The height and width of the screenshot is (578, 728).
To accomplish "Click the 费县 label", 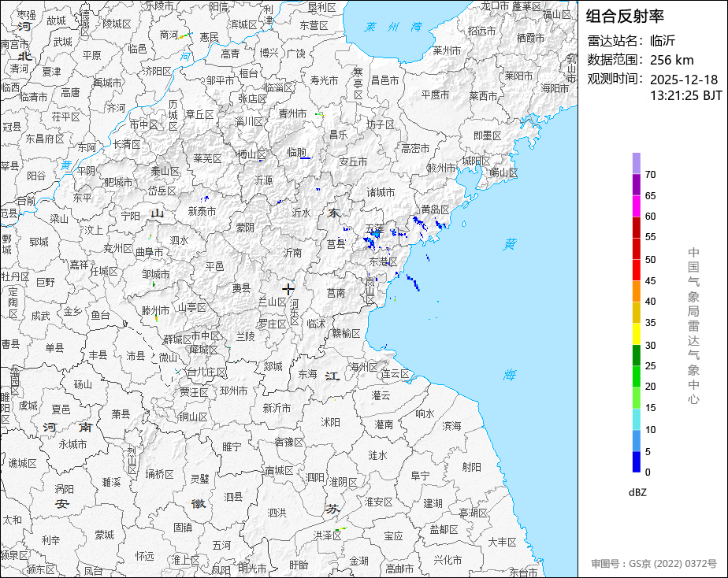I will tap(241, 288).
